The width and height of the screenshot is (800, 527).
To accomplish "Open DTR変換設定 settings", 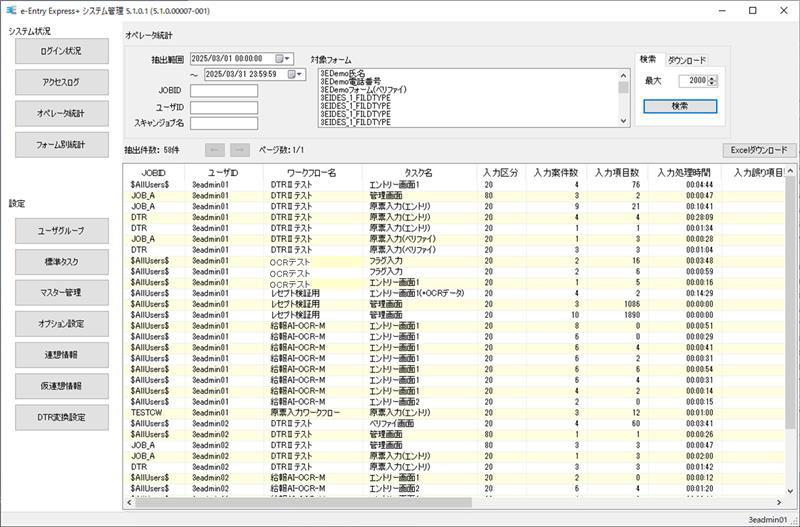I will 61,417.
